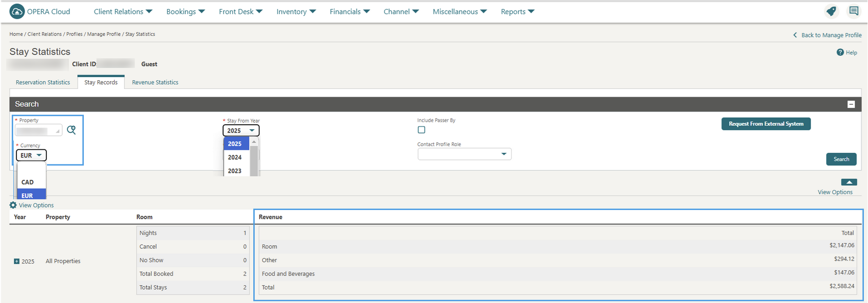The width and height of the screenshot is (868, 303).
Task: Click the OPERA Cloud logo icon
Action: tap(17, 11)
